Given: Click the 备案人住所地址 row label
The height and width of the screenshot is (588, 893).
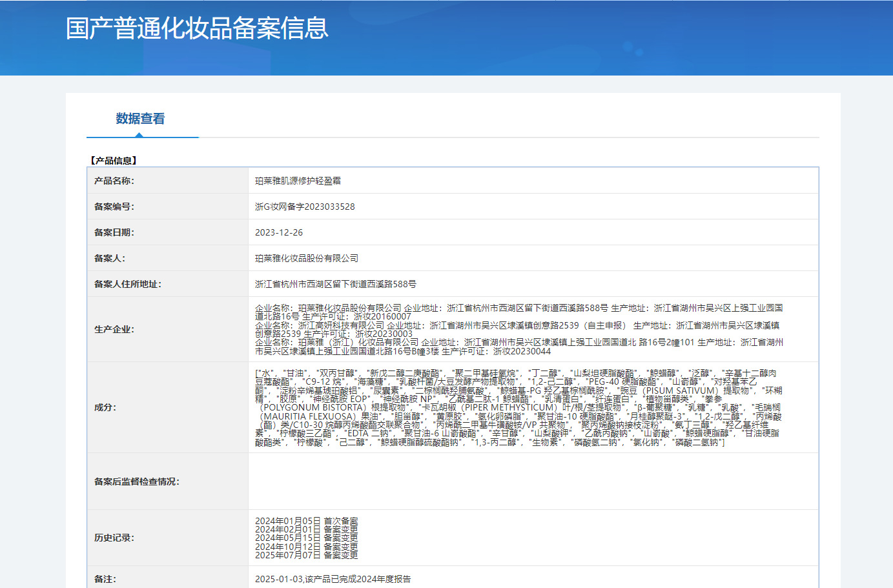Looking at the screenshot, I should click(x=128, y=284).
